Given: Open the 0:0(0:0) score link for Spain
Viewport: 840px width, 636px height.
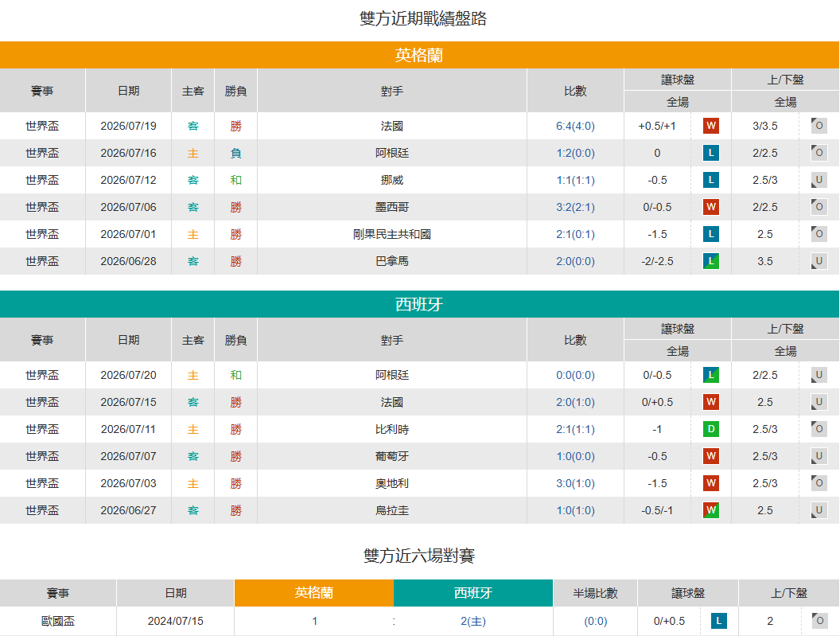Looking at the screenshot, I should (x=575, y=375).
